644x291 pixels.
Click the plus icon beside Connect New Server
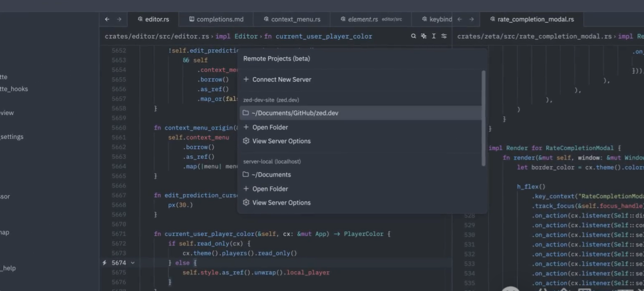click(x=246, y=79)
